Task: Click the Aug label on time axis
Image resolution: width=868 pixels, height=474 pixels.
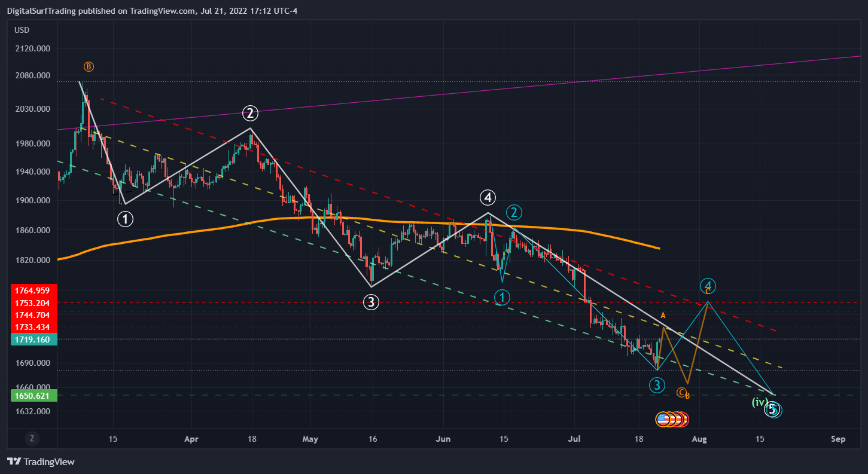Action: pyautogui.click(x=699, y=439)
